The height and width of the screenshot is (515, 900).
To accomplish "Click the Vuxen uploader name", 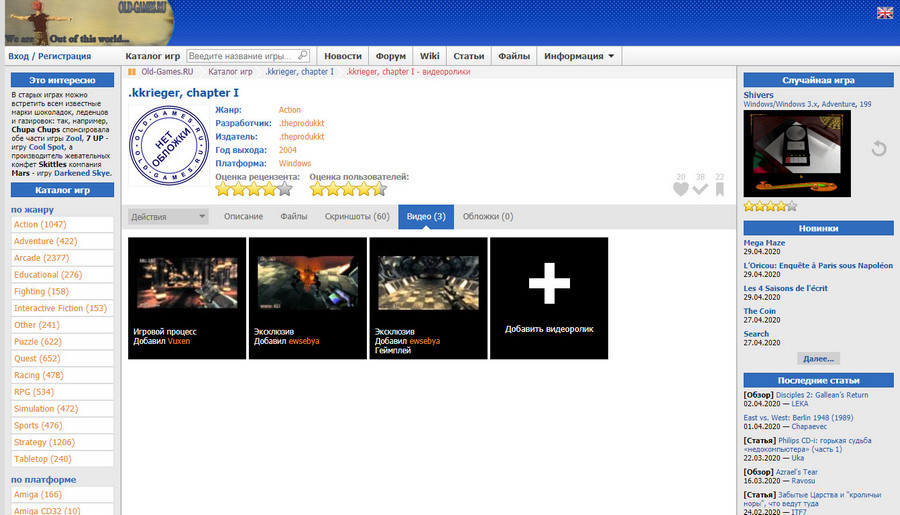I will click(x=179, y=341).
